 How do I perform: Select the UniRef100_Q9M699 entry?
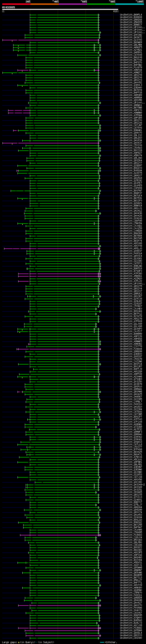(131, 351)
